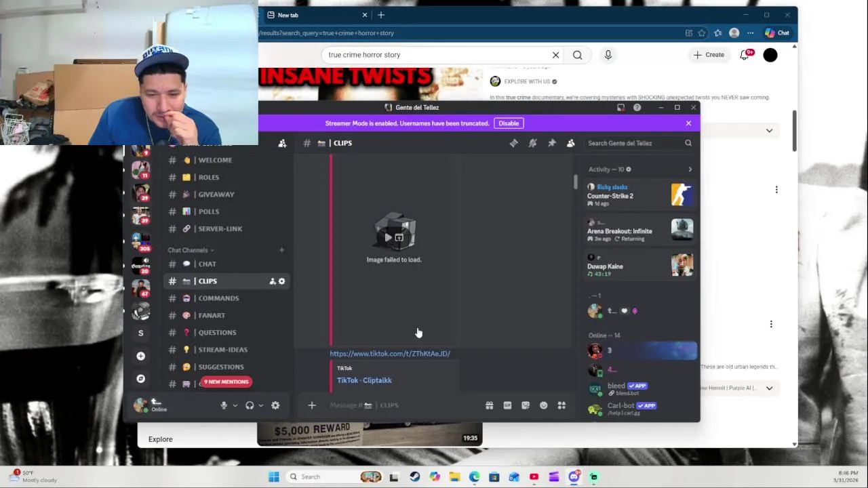Jump to 9 New Mentions badge
This screenshot has height=488, width=868.
226,382
